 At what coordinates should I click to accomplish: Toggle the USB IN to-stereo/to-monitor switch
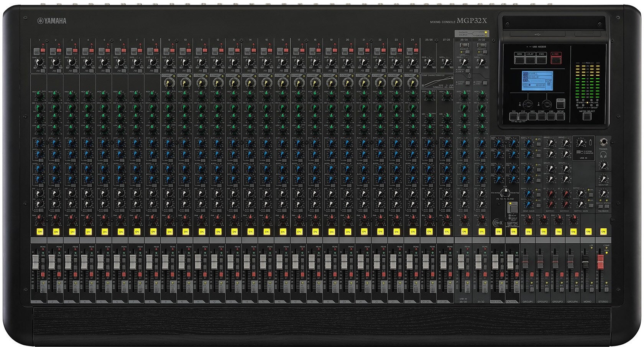click(579, 152)
